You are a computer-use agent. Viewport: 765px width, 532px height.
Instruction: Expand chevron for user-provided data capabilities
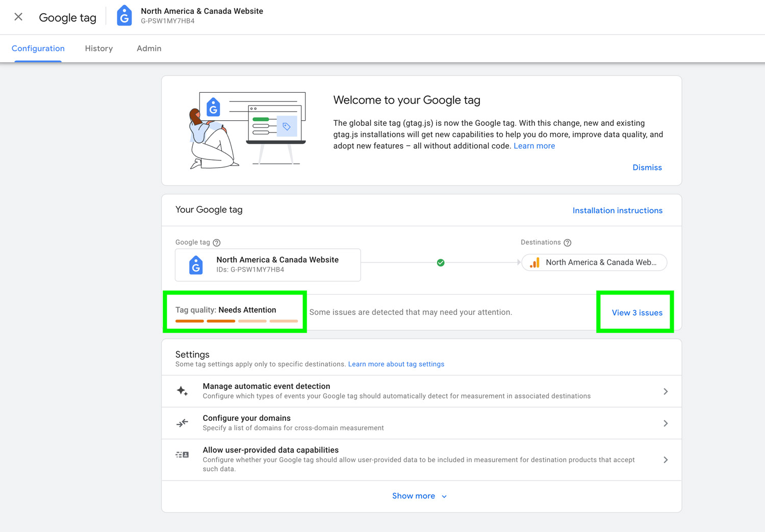666,460
